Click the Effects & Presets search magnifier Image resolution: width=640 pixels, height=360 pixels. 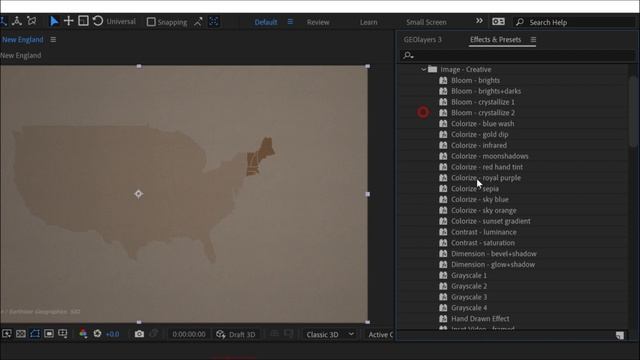[x=408, y=56]
